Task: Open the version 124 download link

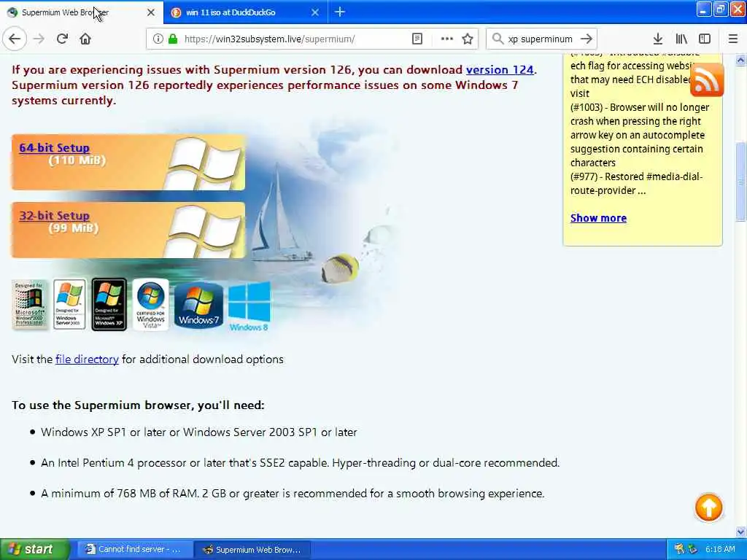Action: point(499,70)
